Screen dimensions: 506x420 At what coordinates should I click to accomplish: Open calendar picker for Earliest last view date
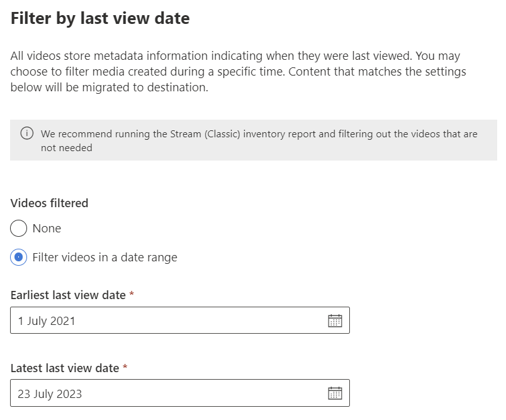tap(335, 321)
